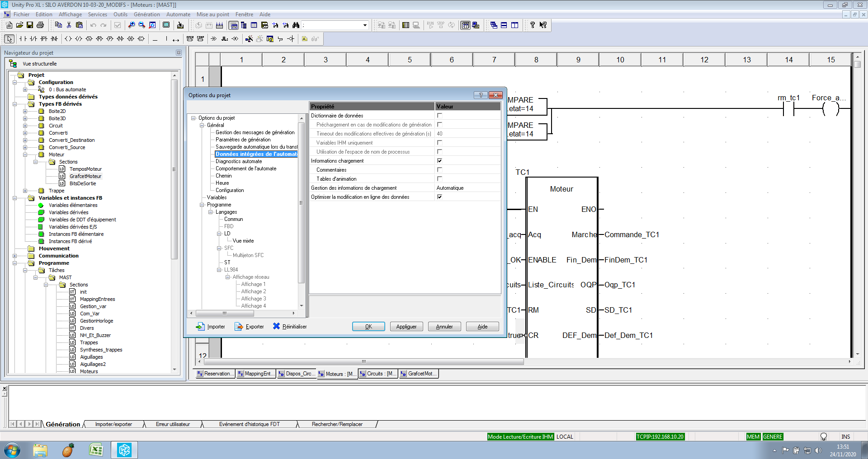
Task: Toggle the Commentaires checkbox
Action: tap(439, 170)
